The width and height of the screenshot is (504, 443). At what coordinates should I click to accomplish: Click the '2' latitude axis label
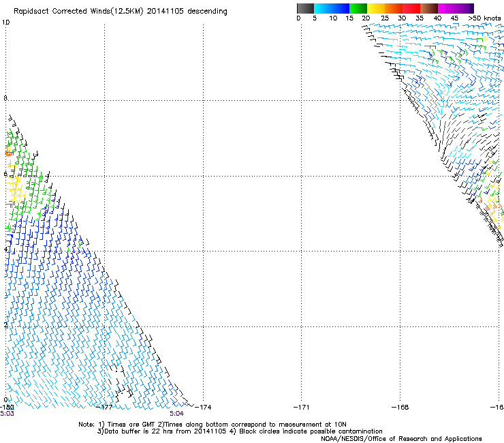[5, 324]
